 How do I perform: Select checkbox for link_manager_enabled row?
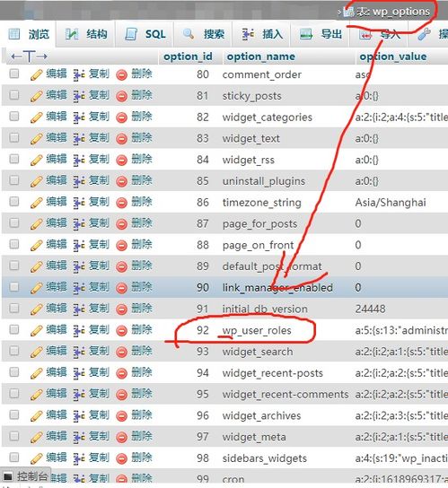(14, 287)
